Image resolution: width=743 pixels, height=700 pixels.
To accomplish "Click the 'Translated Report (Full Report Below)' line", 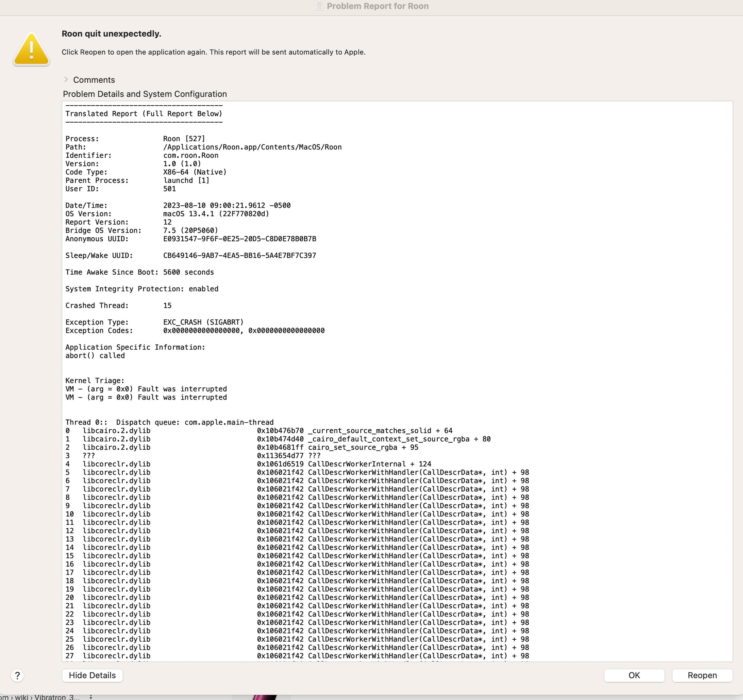I will 144,113.
